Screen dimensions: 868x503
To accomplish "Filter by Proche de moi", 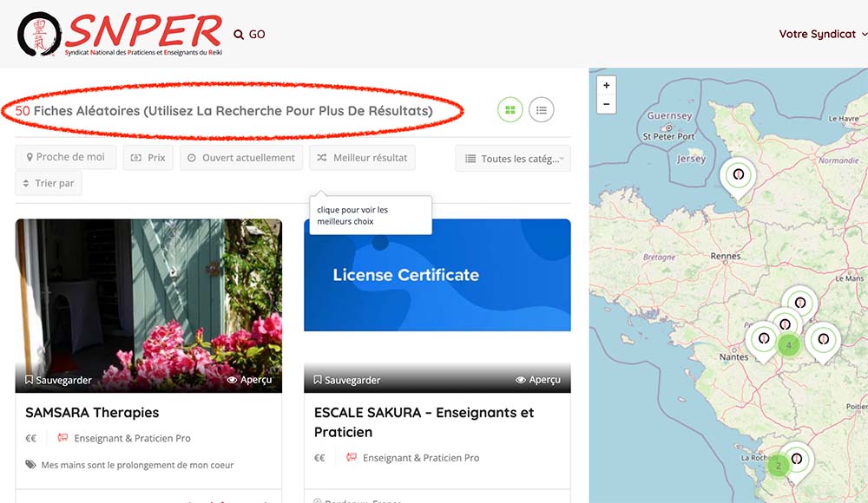I will [x=65, y=158].
